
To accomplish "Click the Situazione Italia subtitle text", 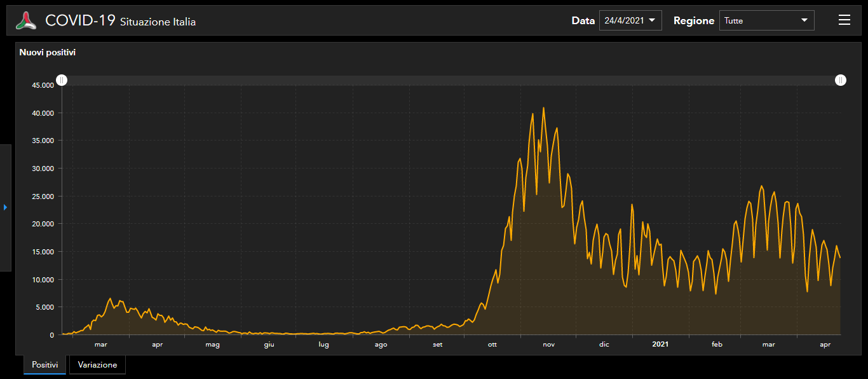I will 158,22.
